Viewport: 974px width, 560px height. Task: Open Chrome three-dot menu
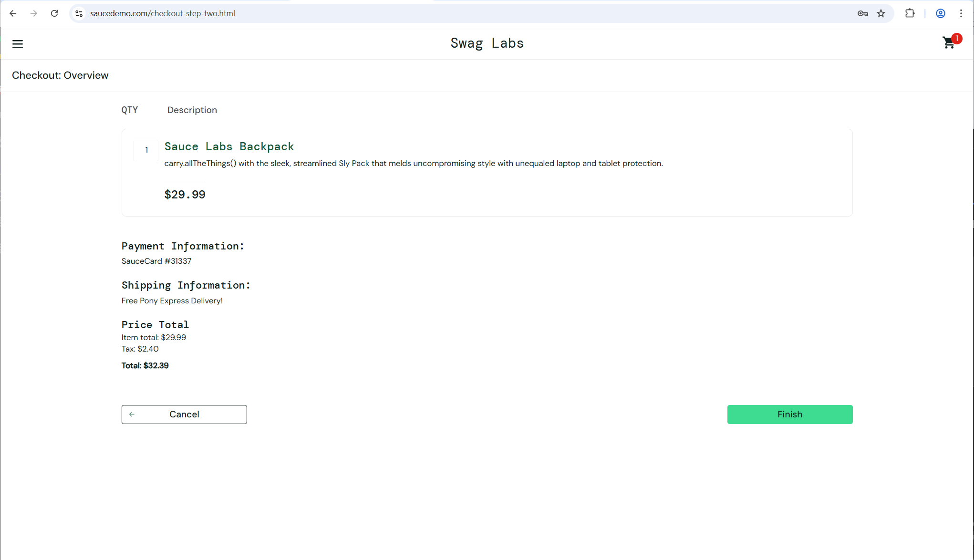point(961,13)
